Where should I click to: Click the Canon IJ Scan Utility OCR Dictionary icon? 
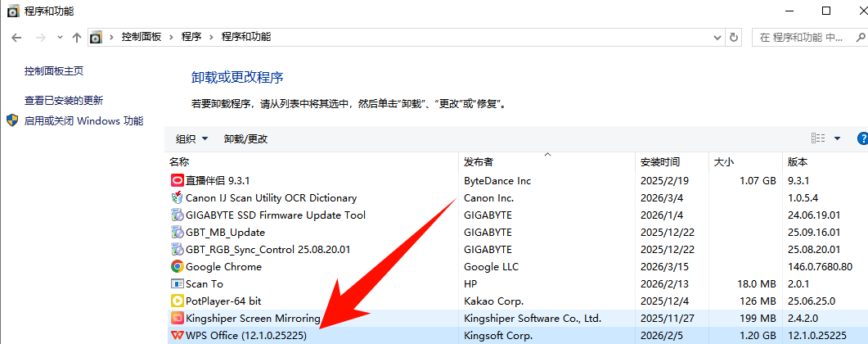(x=178, y=197)
